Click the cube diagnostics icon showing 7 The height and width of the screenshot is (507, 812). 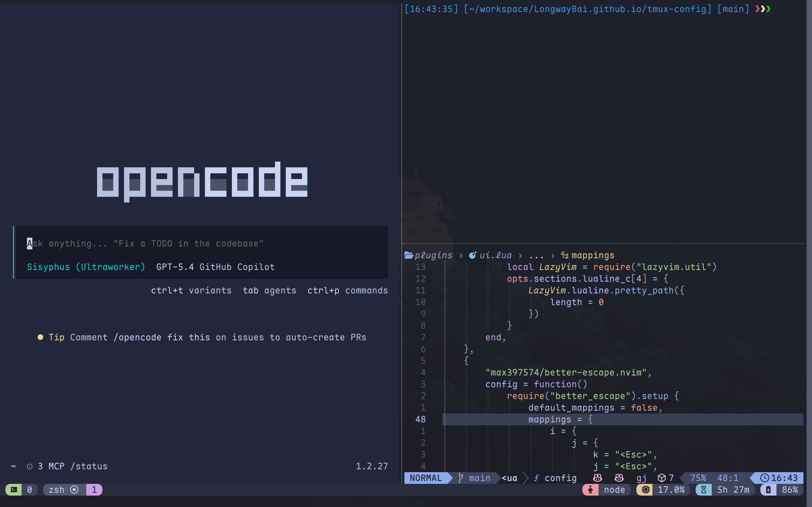(661, 478)
